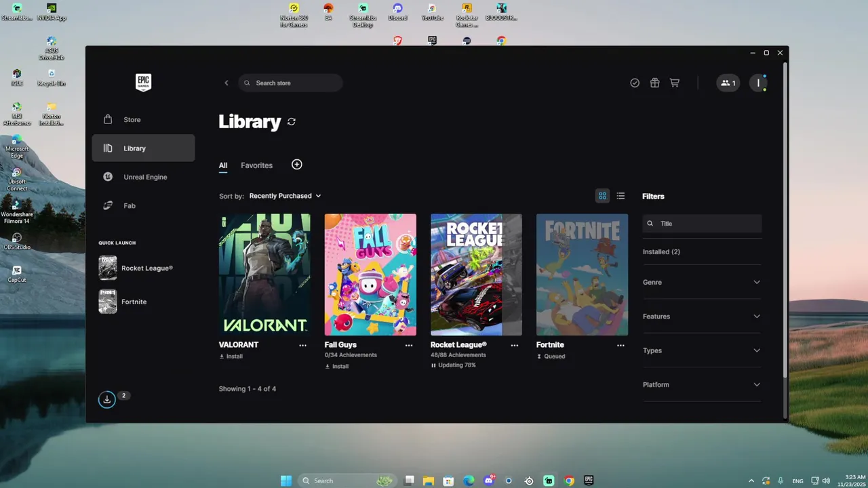Open the account profile avatar

(758, 83)
